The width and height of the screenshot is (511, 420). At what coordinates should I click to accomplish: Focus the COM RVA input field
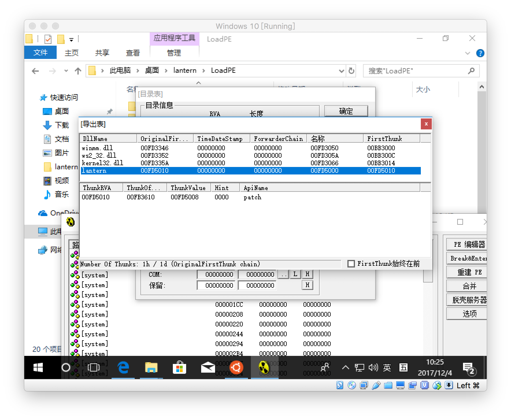click(x=216, y=274)
